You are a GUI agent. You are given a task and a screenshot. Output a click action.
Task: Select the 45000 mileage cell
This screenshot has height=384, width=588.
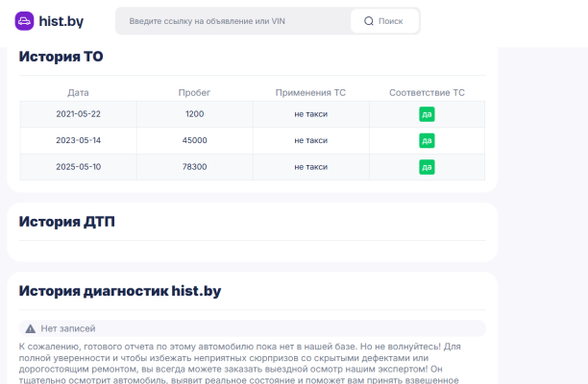(195, 140)
